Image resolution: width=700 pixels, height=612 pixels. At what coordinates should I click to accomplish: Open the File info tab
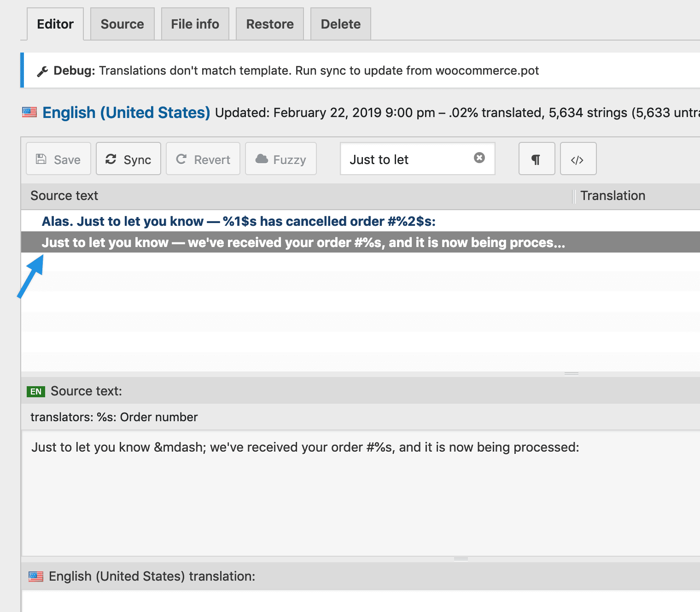pyautogui.click(x=195, y=24)
